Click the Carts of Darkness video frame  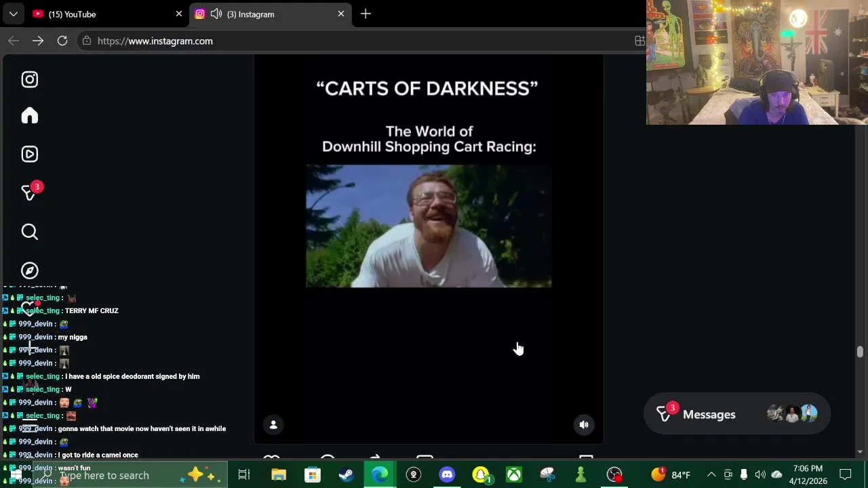click(x=429, y=226)
